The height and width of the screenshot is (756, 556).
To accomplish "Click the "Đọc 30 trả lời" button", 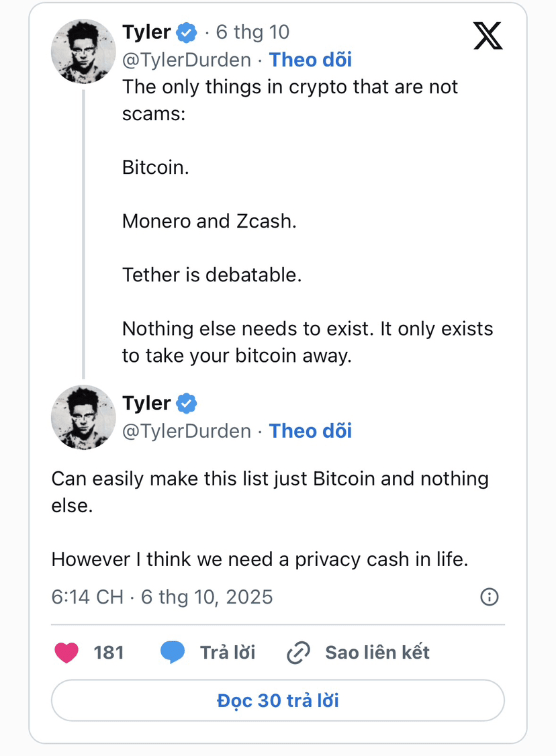I will click(277, 701).
